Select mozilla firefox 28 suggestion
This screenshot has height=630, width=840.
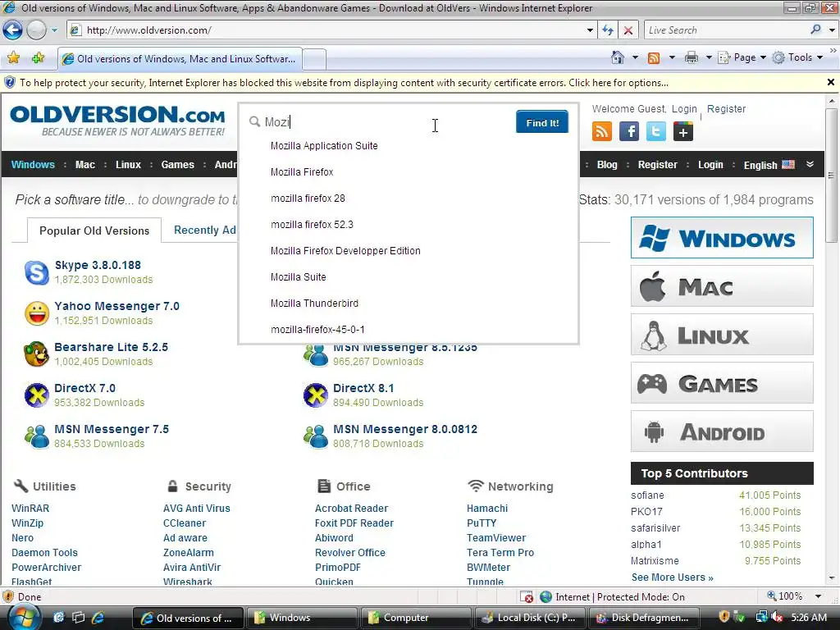(x=308, y=199)
